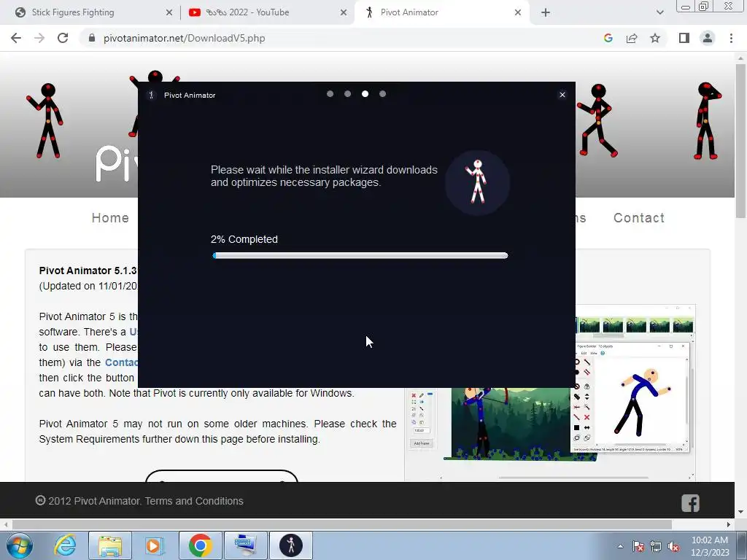
Task: Open the Chrome three-dot menu
Action: click(731, 38)
